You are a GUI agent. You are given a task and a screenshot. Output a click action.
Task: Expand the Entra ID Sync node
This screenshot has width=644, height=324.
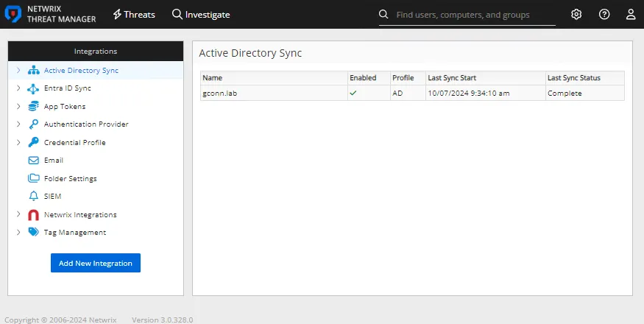click(x=18, y=88)
